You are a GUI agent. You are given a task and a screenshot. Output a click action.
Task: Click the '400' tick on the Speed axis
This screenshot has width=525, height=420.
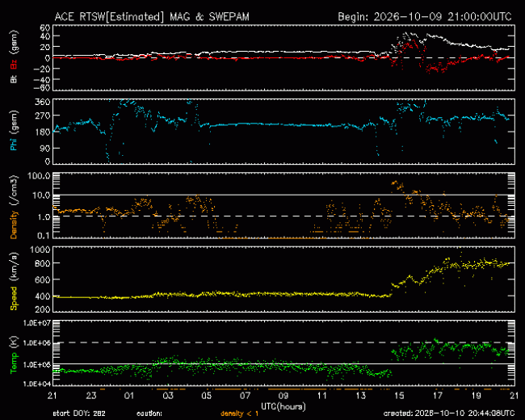(43, 296)
